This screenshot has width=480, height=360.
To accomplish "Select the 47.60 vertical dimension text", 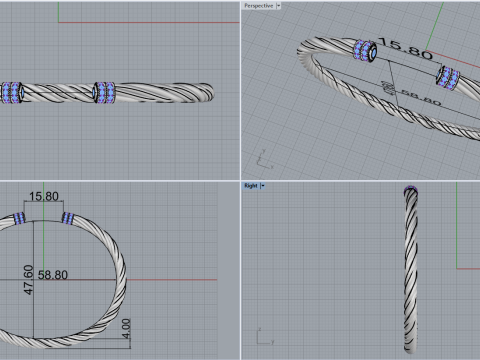I will [29, 280].
